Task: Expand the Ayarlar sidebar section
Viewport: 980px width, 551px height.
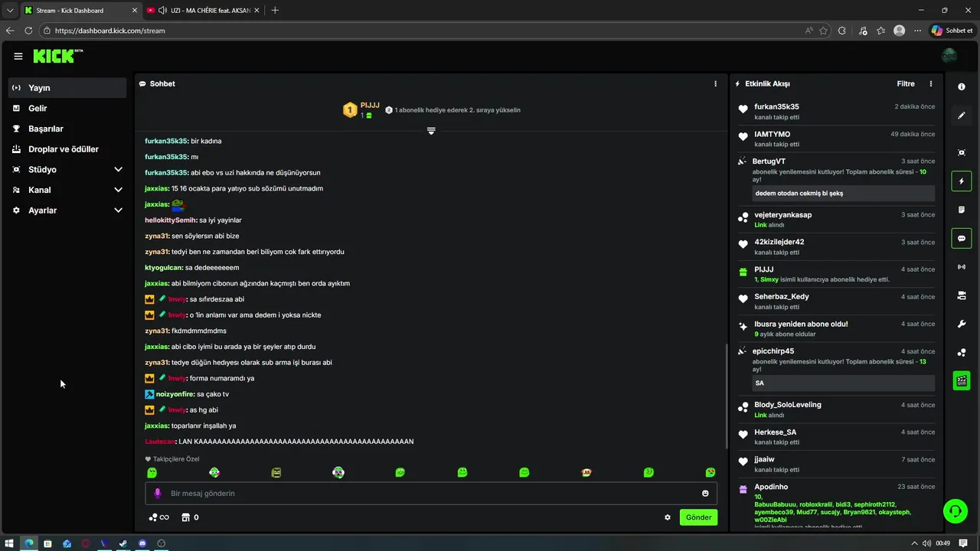Action: pyautogui.click(x=67, y=210)
